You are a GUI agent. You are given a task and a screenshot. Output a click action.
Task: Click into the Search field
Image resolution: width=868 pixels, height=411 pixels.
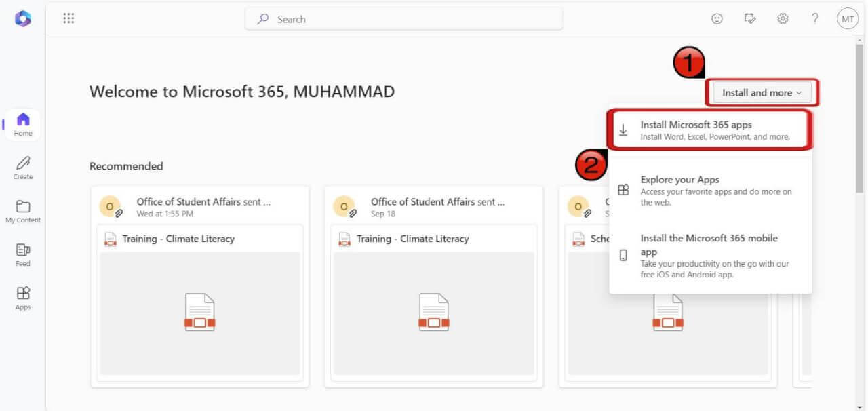[x=403, y=19]
